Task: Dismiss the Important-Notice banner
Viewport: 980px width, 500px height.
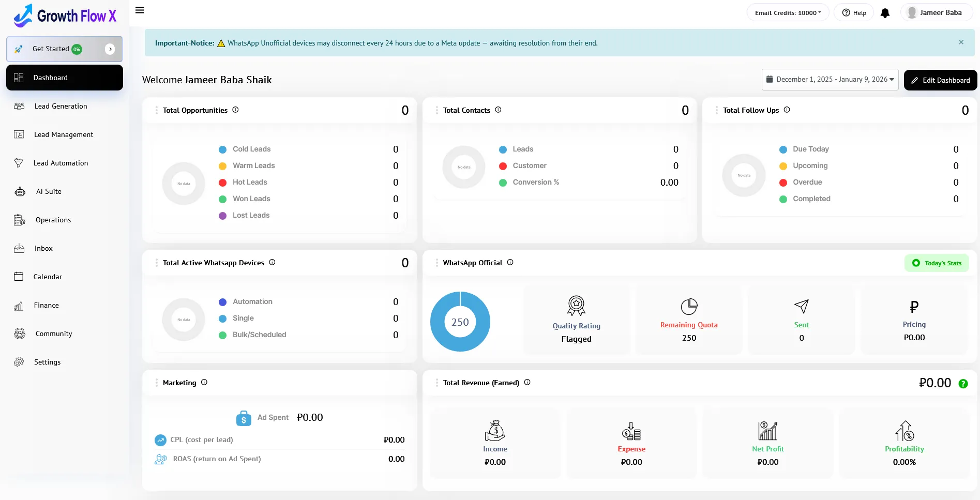Action: pos(961,42)
